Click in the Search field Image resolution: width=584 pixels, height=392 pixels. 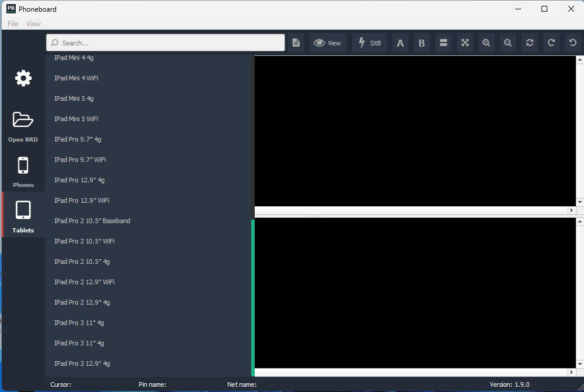(169, 43)
